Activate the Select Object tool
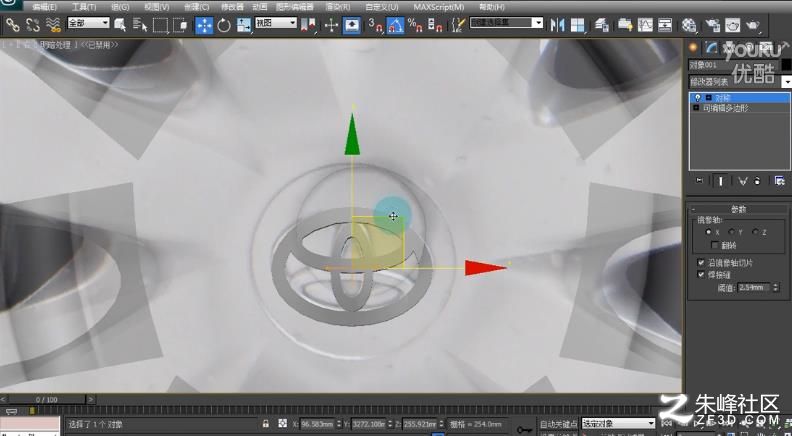792x436 pixels. (x=120, y=25)
